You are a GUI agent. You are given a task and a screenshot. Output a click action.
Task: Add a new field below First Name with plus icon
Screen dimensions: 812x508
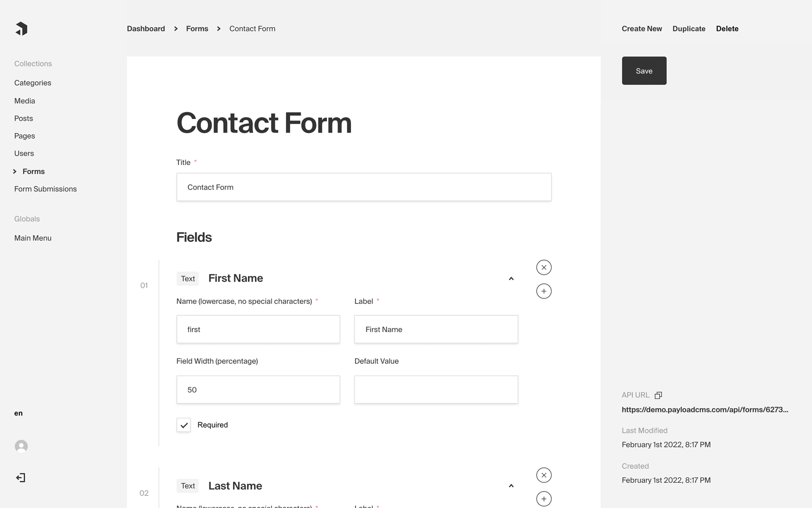pos(543,291)
